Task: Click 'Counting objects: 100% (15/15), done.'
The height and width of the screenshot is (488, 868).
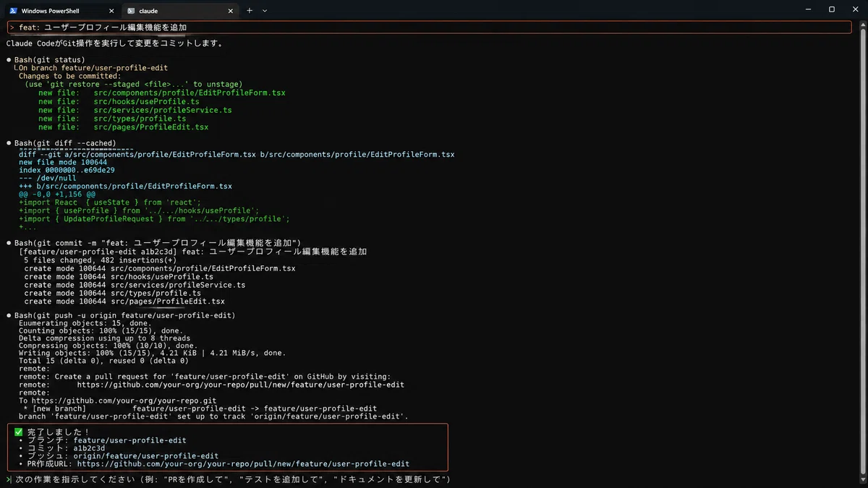Action: click(x=101, y=330)
